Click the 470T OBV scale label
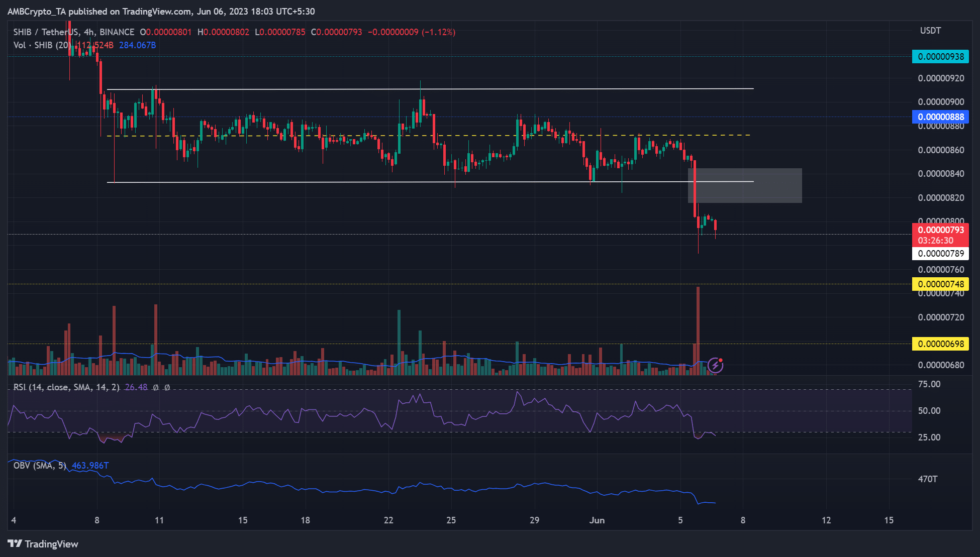The height and width of the screenshot is (557, 980). tap(928, 479)
